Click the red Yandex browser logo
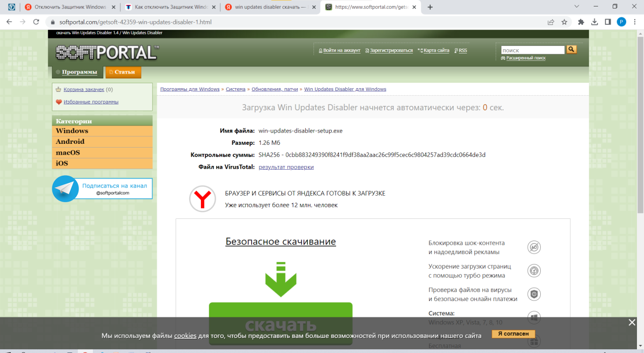The height and width of the screenshot is (353, 644). (203, 199)
